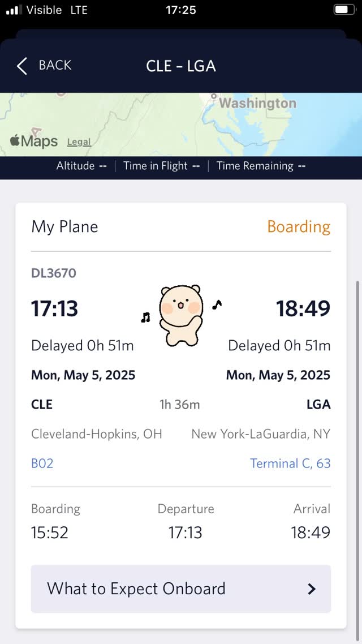Tap the flight number DL3670
The width and height of the screenshot is (362, 644).
(x=54, y=273)
